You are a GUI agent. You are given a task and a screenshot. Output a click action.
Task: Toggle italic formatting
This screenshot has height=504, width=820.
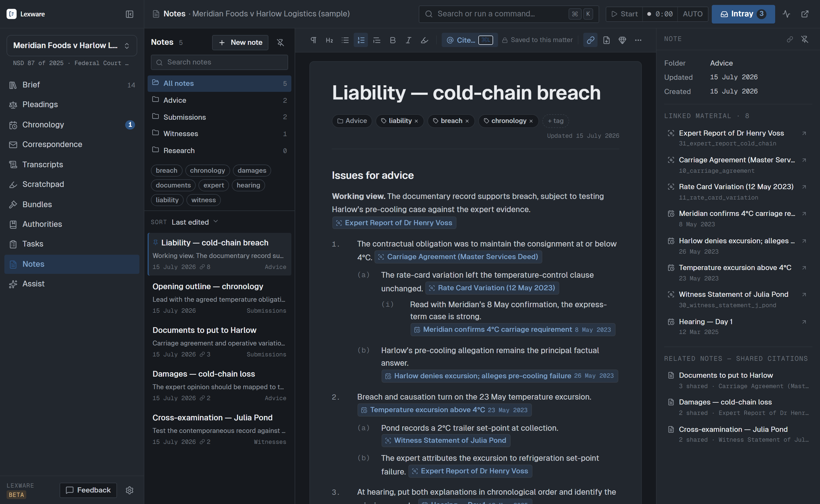click(408, 40)
